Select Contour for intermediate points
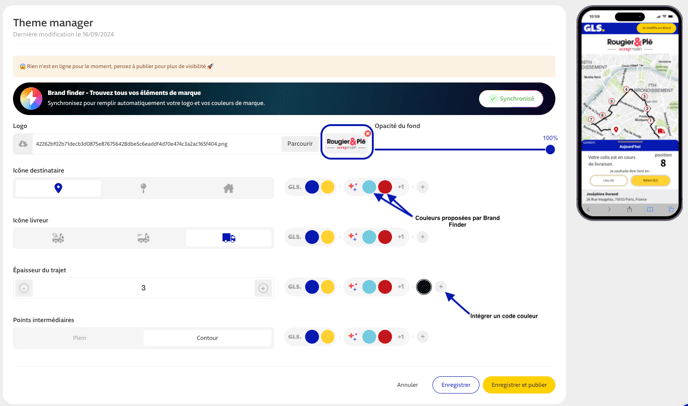 [x=207, y=338]
